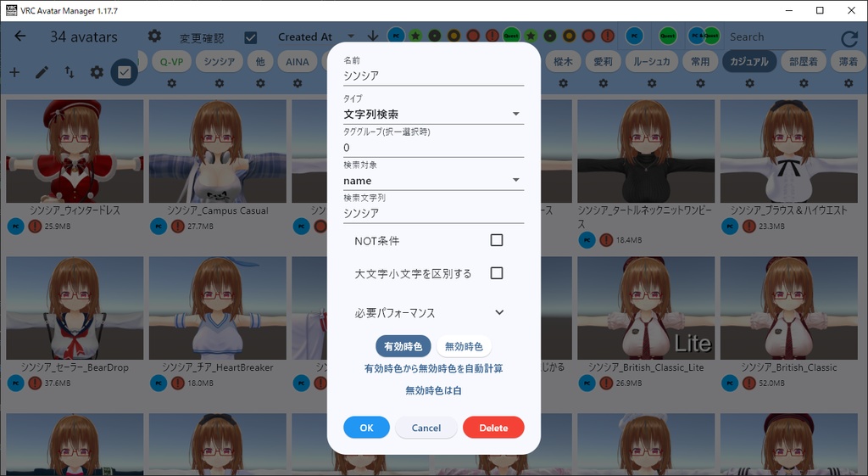Open gear settings below the カジュアル tag

pyautogui.click(x=749, y=83)
